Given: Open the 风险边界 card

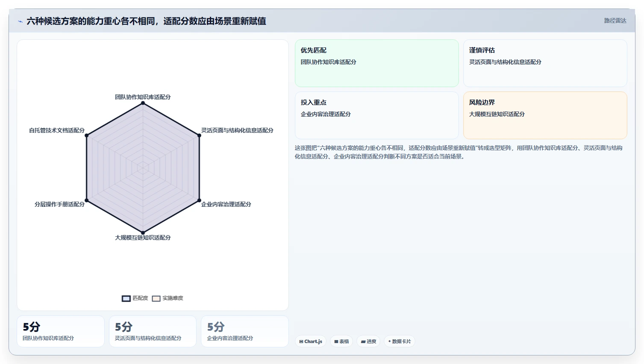Looking at the screenshot, I should tap(545, 115).
